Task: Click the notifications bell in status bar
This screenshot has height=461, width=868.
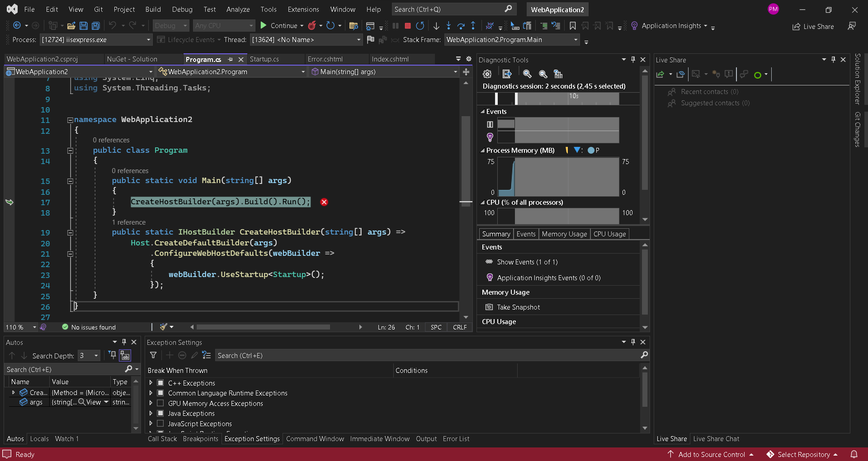Action: [854, 454]
